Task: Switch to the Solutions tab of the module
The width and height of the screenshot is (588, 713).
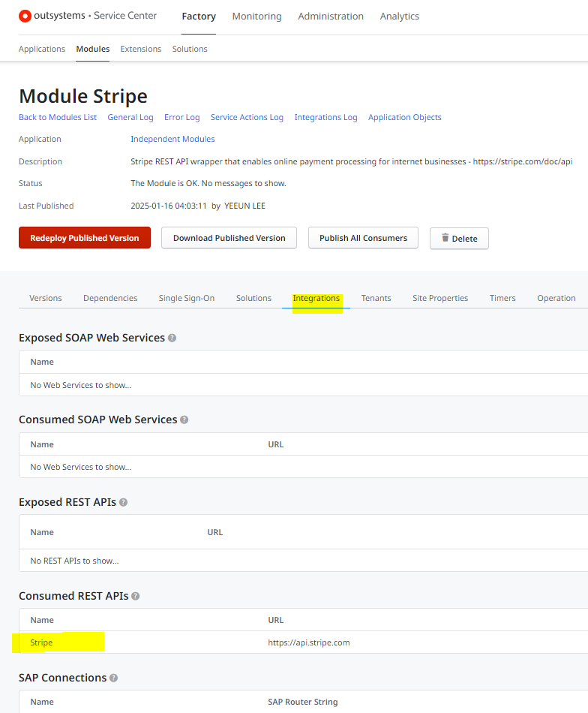Action: (x=253, y=298)
